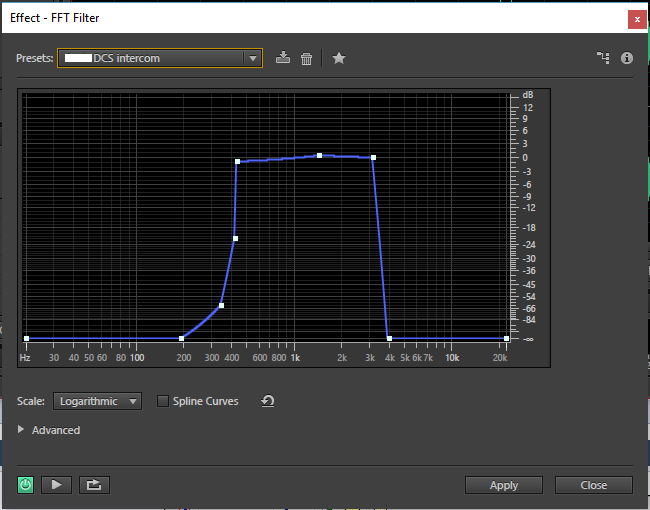The image size is (650, 510).
Task: Open the Presets dropdown arrow
Action: pos(253,58)
